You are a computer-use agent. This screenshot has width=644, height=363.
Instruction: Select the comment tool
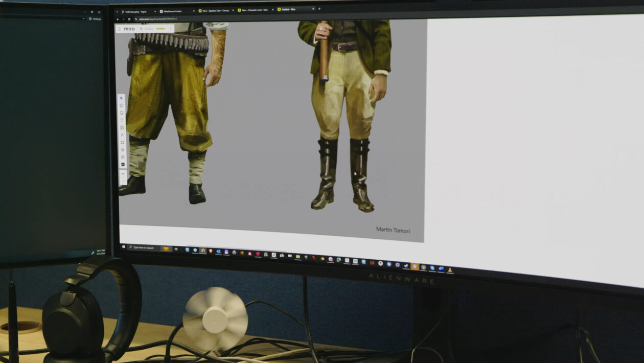point(122,157)
